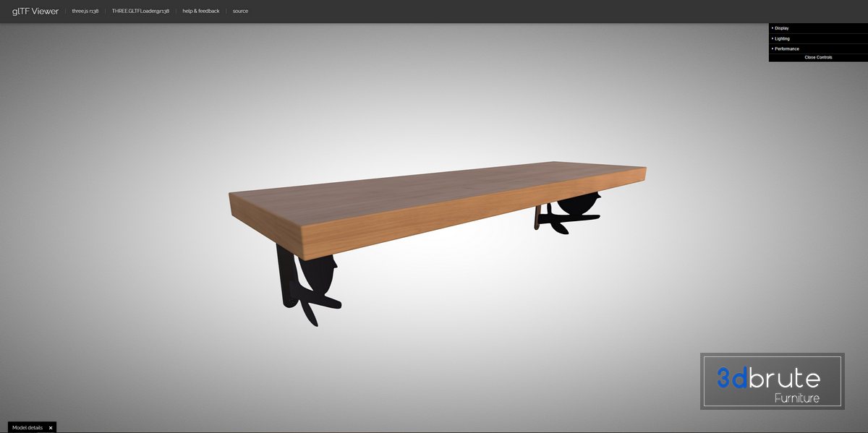Click the blue 3d letters in the watermark
868x433 pixels.
click(x=733, y=377)
